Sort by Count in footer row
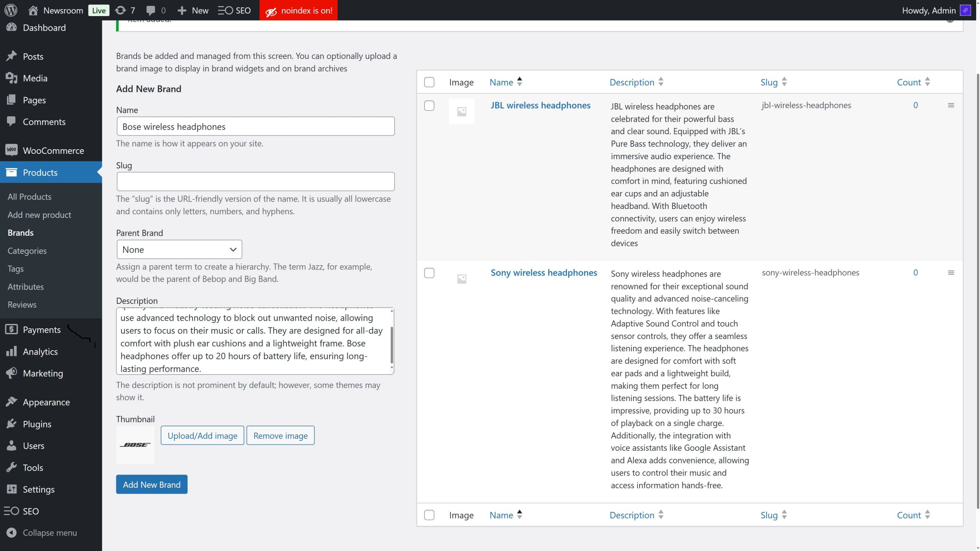980x551 pixels. pyautogui.click(x=913, y=515)
